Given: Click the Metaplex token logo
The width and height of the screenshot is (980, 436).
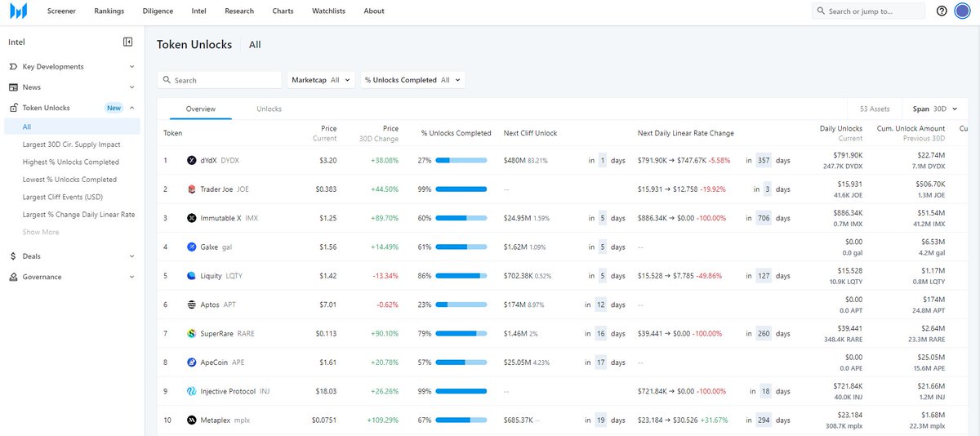Looking at the screenshot, I should click(192, 420).
